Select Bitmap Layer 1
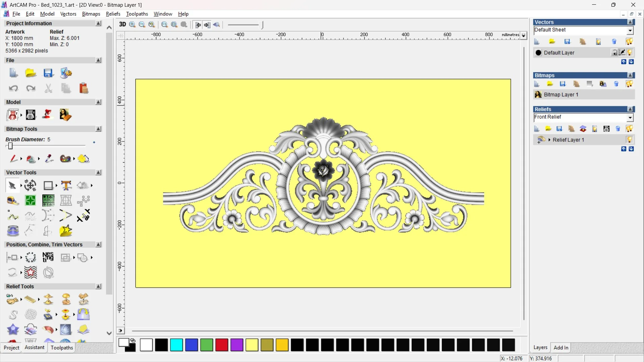The image size is (644, 362). click(x=561, y=95)
